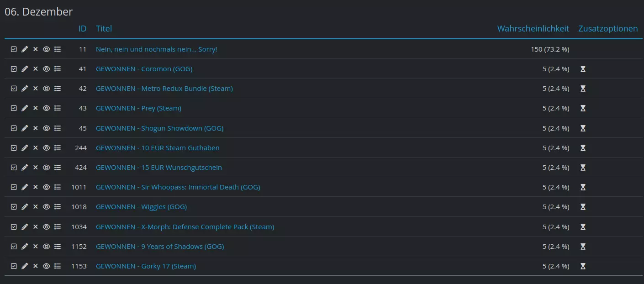This screenshot has height=284, width=644.
Task: Click hourglass icon for 9 Years of Shadows
Action: 583,247
